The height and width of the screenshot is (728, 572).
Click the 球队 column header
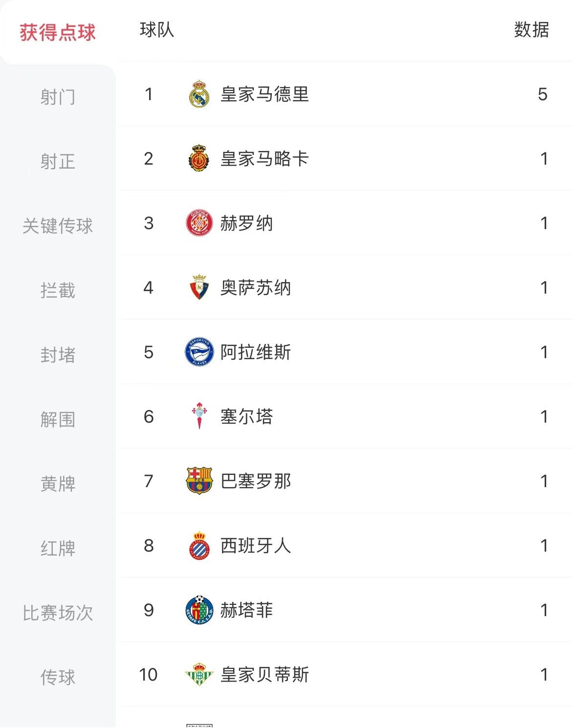tap(156, 30)
